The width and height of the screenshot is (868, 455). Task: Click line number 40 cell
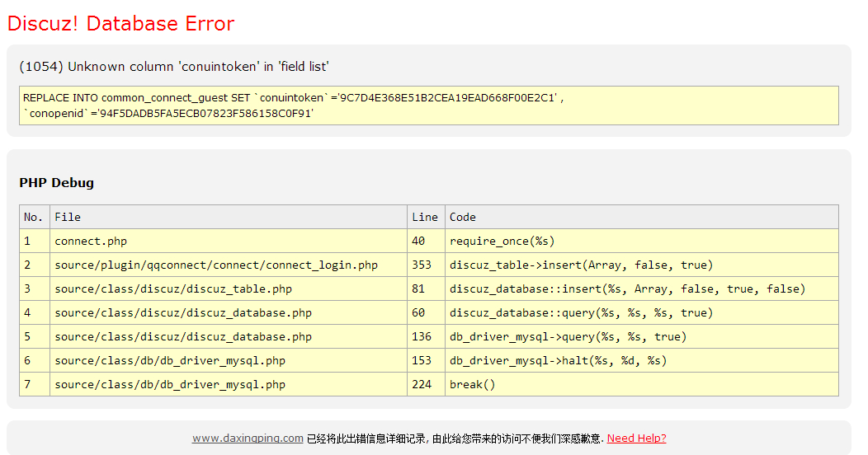(x=426, y=241)
